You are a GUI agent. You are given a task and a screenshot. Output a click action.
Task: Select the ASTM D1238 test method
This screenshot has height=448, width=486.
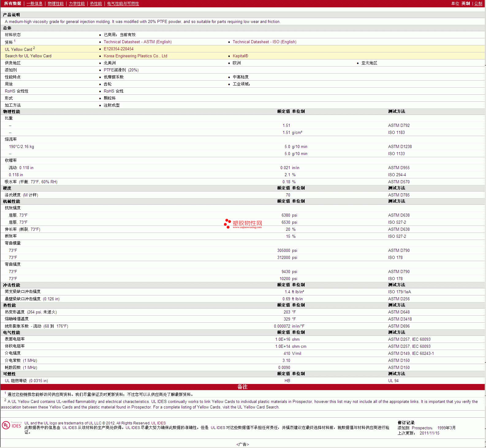tap(400, 147)
